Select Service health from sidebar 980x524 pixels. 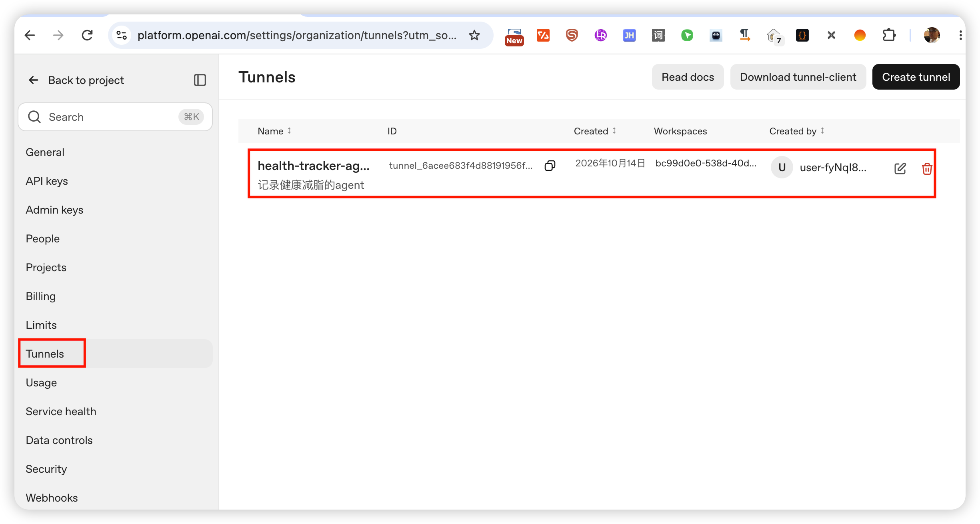(x=61, y=412)
